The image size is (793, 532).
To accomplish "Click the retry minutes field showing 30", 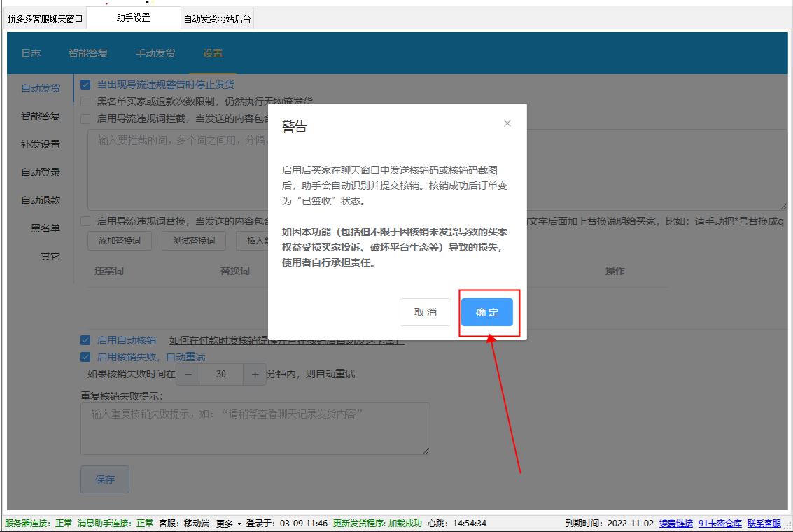I will click(221, 374).
